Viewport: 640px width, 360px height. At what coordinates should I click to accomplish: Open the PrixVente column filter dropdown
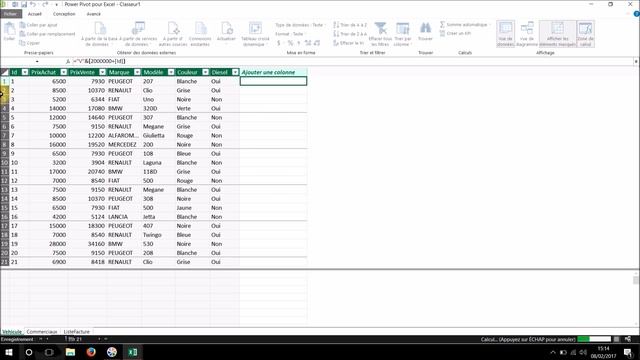click(102, 72)
